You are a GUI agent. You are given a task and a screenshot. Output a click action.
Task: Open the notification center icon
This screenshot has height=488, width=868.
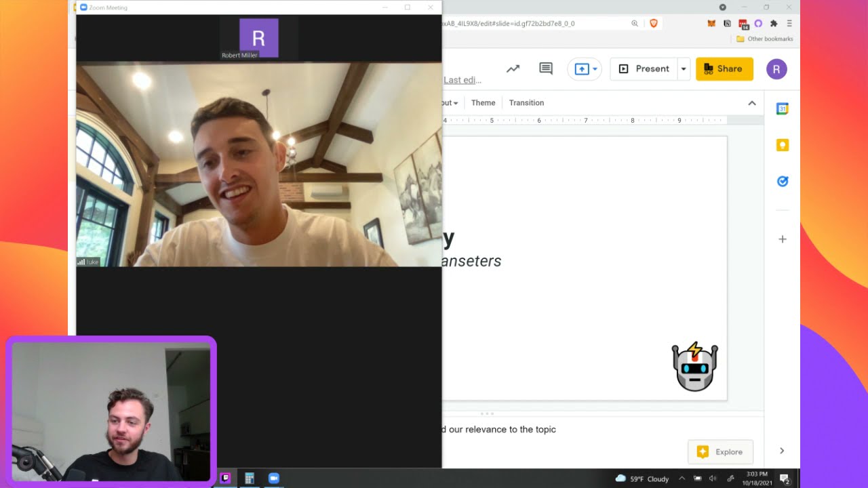785,479
